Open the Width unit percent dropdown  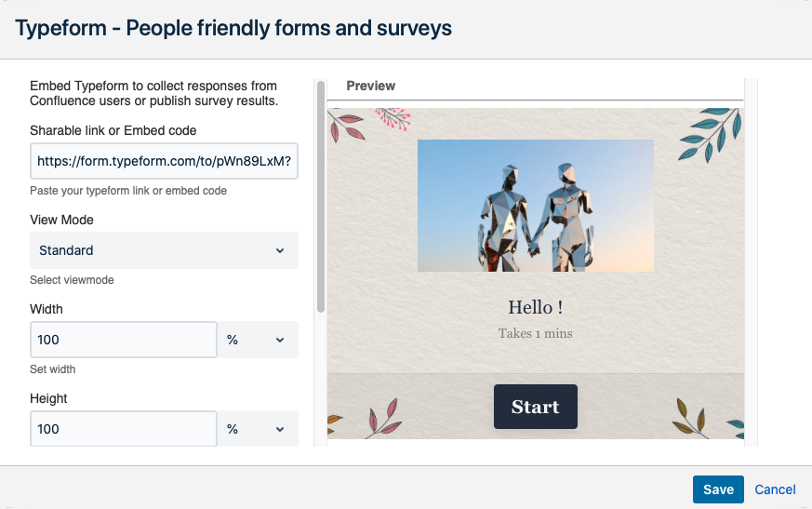pyautogui.click(x=258, y=340)
